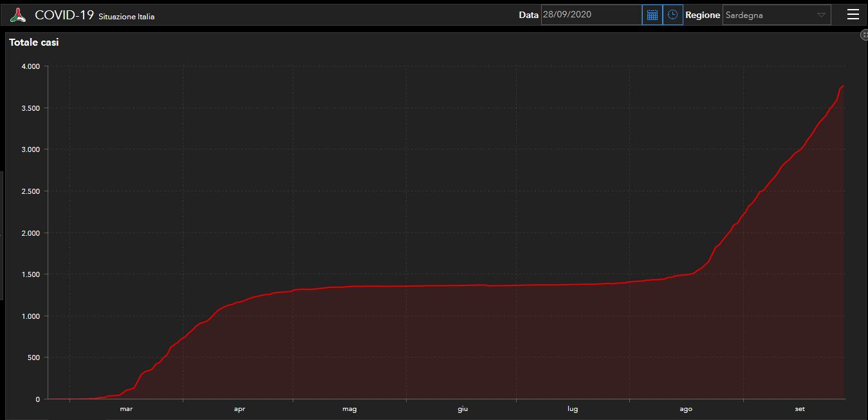Click the 'mar' month label on axis
The width and height of the screenshot is (868, 420).
126,409
